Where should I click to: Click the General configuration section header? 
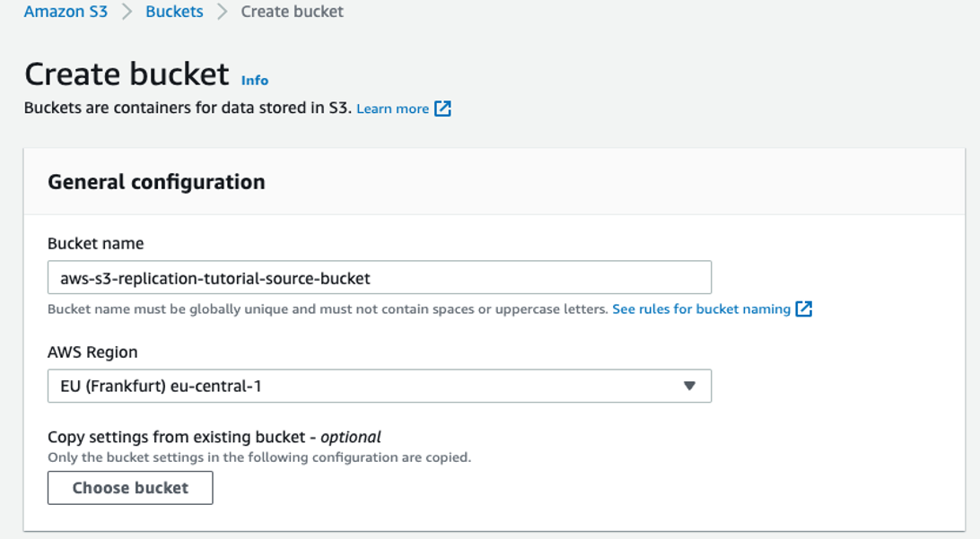[156, 182]
